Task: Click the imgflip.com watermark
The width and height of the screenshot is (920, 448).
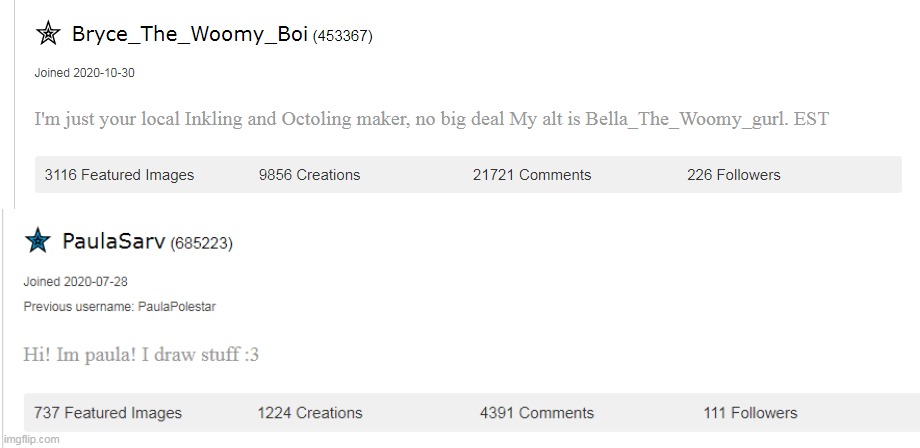Action: click(x=31, y=439)
